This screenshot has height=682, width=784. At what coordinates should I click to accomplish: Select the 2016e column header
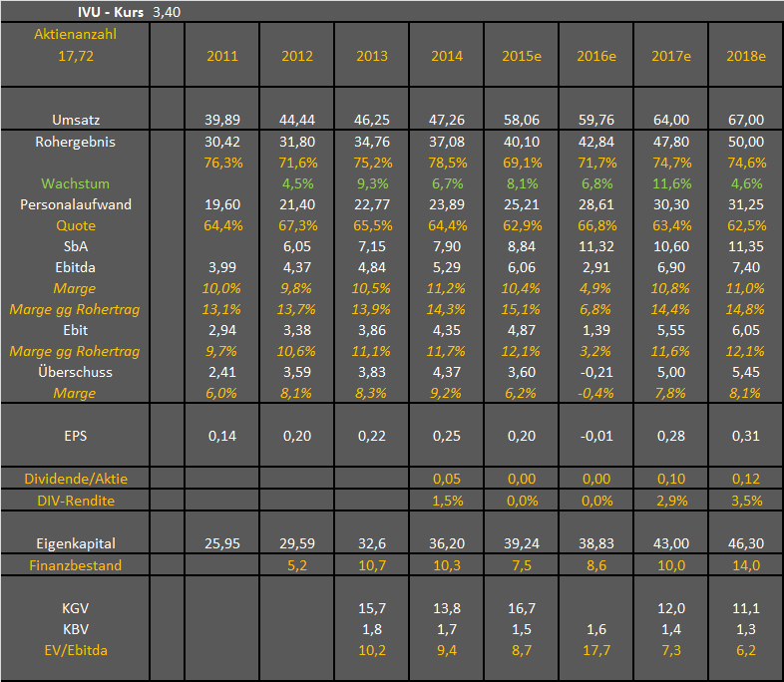(596, 56)
